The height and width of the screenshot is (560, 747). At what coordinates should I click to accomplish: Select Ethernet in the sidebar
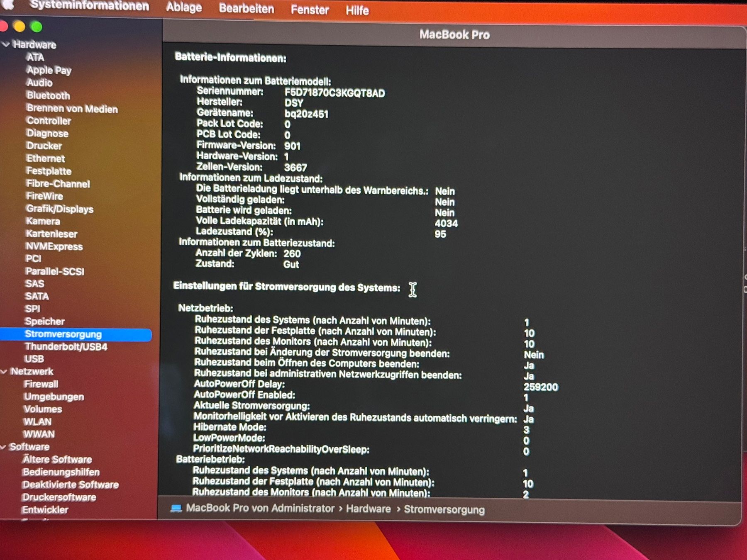tap(46, 158)
